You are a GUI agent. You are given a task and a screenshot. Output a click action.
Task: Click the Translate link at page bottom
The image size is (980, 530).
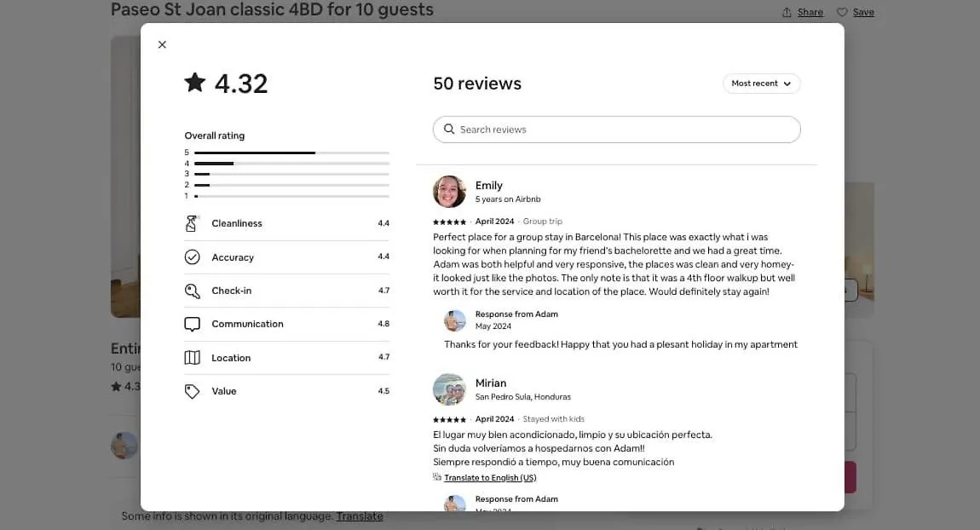[x=360, y=516]
